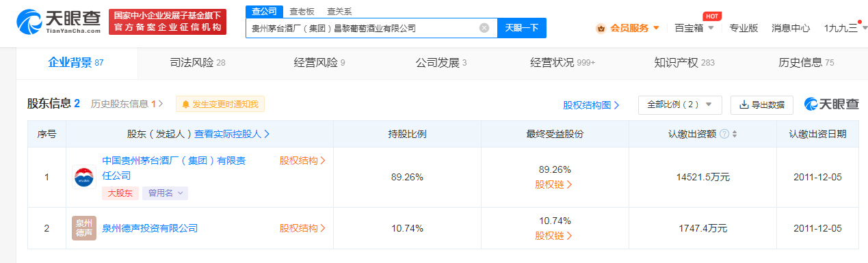Go to 专业版
Image resolution: width=868 pixels, height=263 pixels.
point(744,28)
